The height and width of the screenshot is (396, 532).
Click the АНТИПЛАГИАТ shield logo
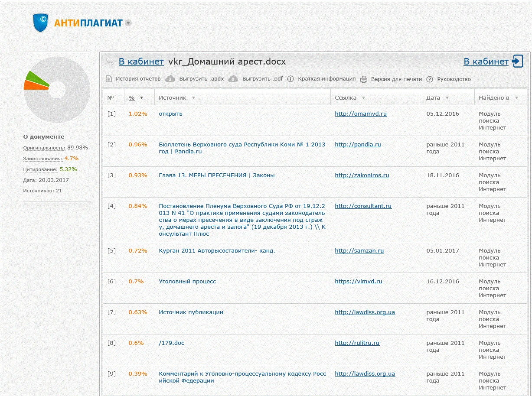pyautogui.click(x=40, y=23)
